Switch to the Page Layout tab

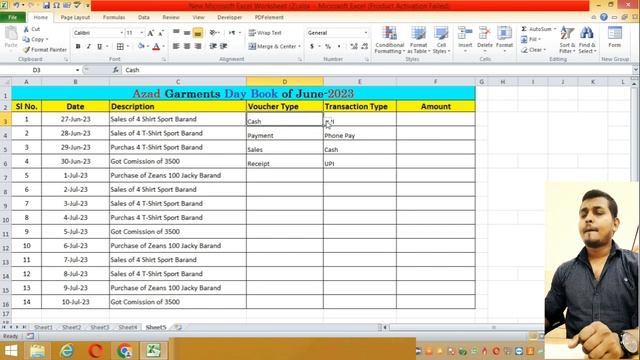75,17
